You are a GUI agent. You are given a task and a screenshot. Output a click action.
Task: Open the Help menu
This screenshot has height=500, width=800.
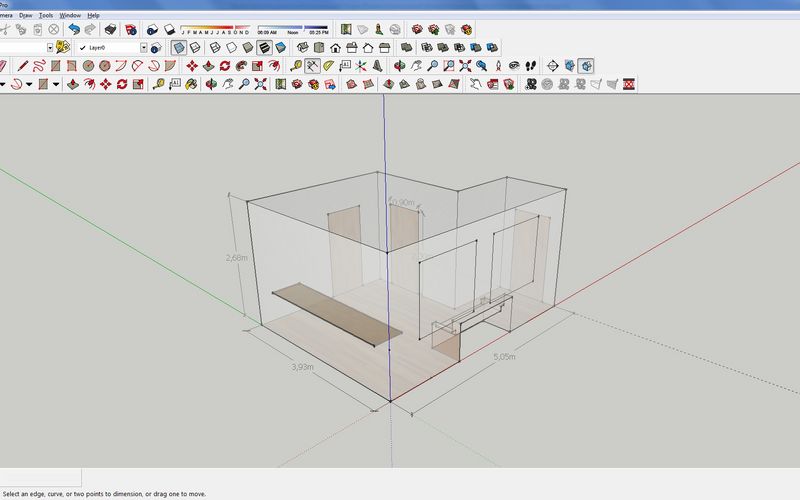93,15
